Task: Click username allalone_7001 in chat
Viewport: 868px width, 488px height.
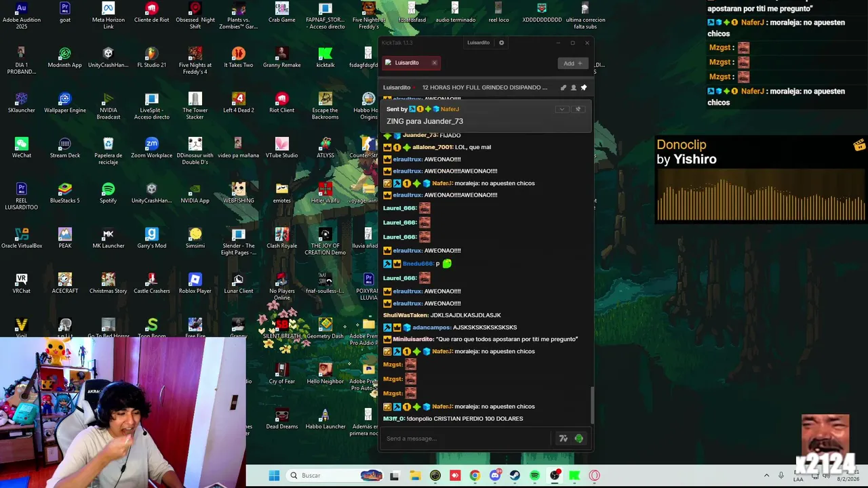Action: pos(433,147)
